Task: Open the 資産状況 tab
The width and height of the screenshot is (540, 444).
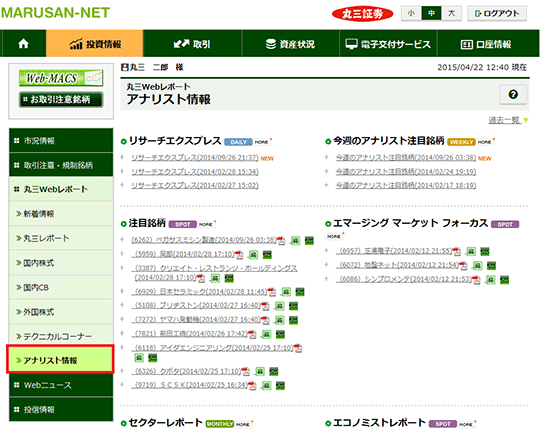Action: 290,43
